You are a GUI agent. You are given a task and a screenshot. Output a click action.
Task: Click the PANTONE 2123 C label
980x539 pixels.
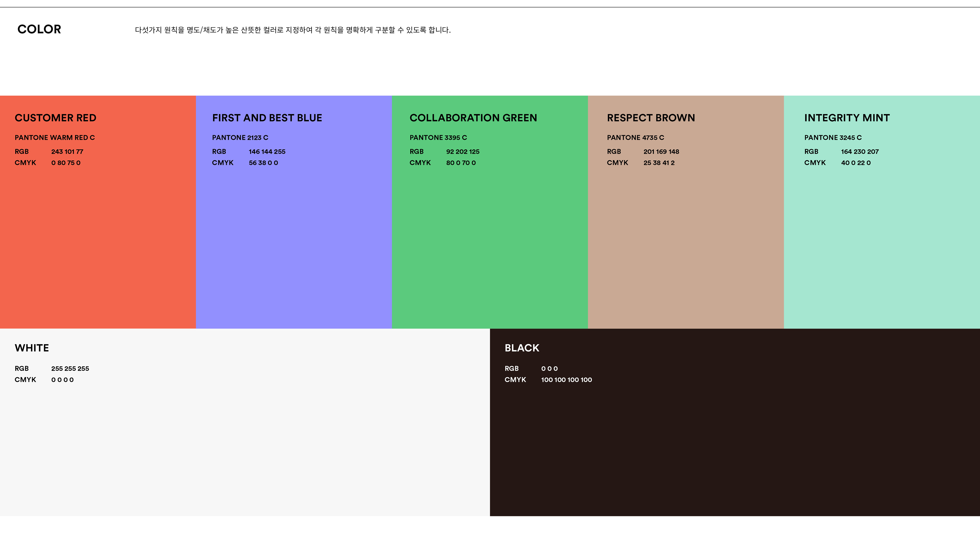240,137
